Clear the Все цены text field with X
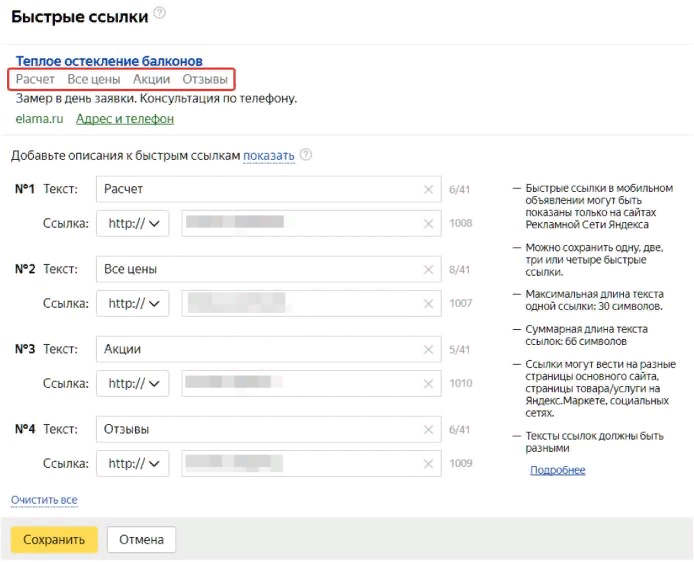Screen dimensions: 694x562 coord(428,269)
